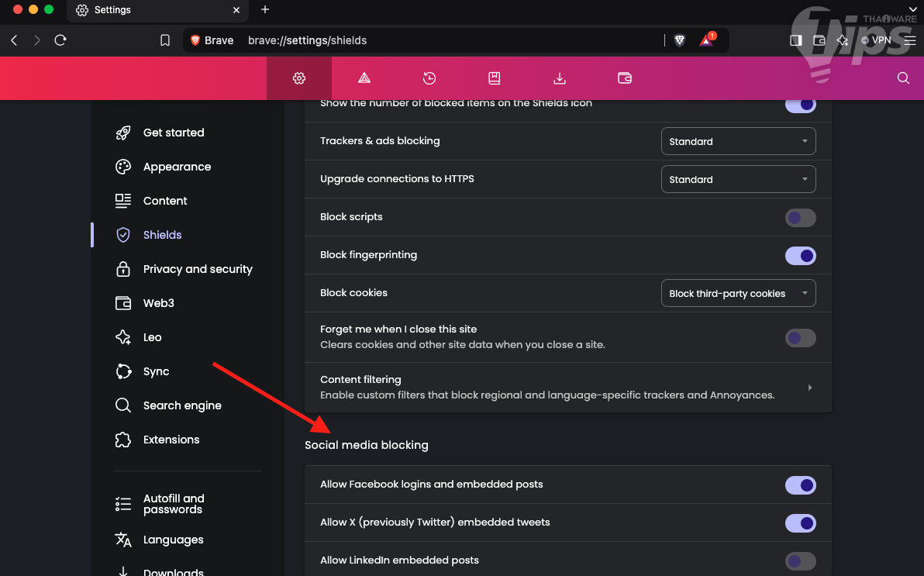Expand the Content filtering row arrow
The image size is (924, 576).
[x=810, y=388]
